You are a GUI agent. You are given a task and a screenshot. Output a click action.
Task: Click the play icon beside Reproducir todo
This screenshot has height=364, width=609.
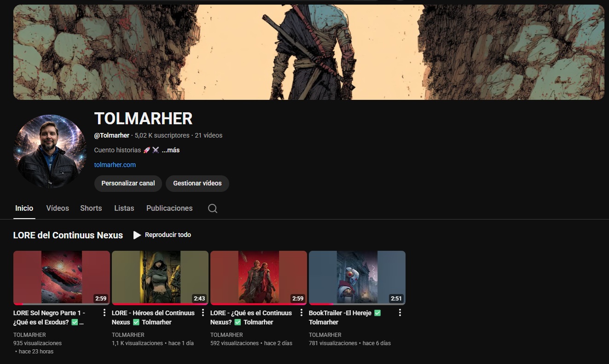[137, 235]
